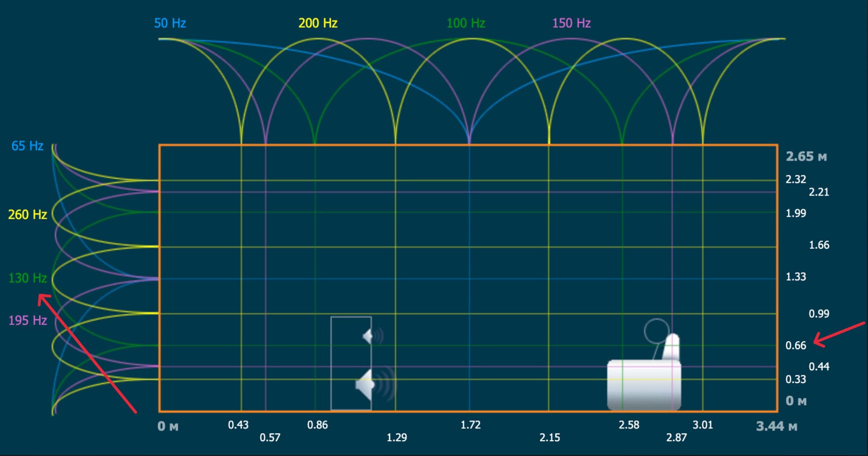Select the 1.33 marker on the height axis
The height and width of the screenshot is (456, 868).
pyautogui.click(x=796, y=277)
